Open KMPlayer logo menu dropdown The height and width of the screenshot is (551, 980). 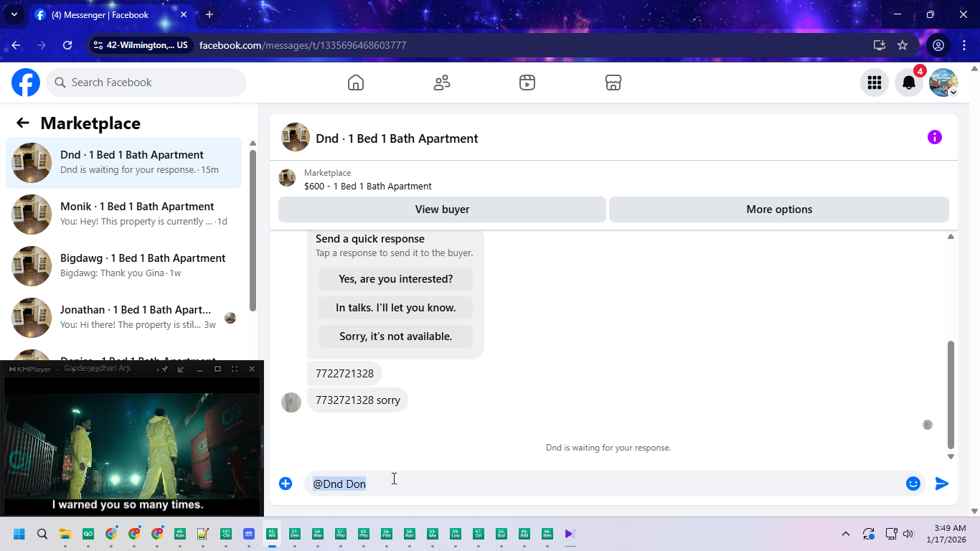point(33,369)
